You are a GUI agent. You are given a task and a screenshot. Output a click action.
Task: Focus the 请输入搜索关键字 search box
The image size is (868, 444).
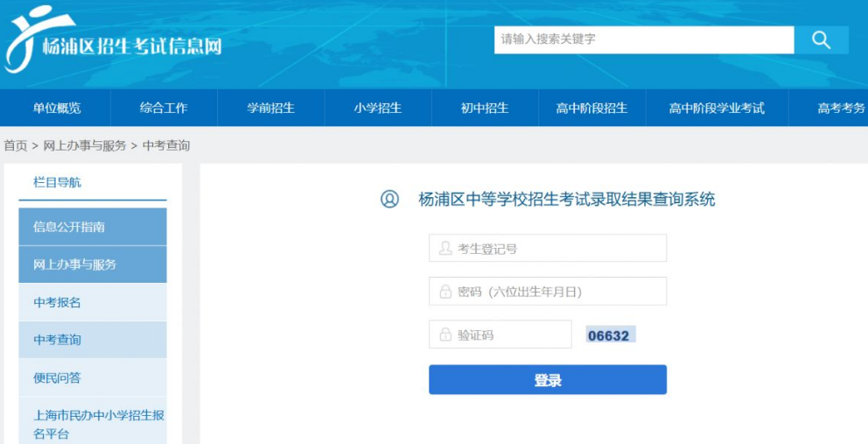pos(644,40)
